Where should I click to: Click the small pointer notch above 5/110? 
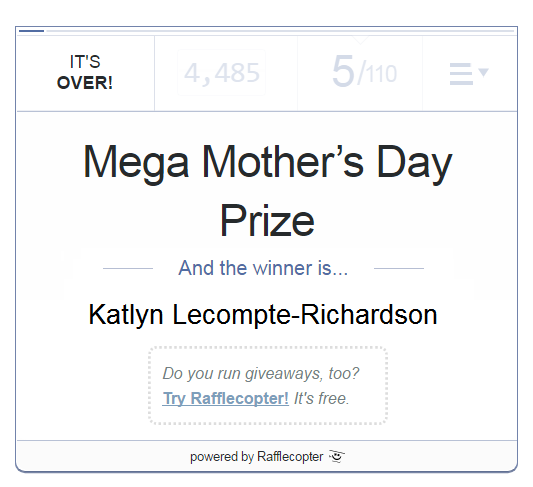[360, 40]
